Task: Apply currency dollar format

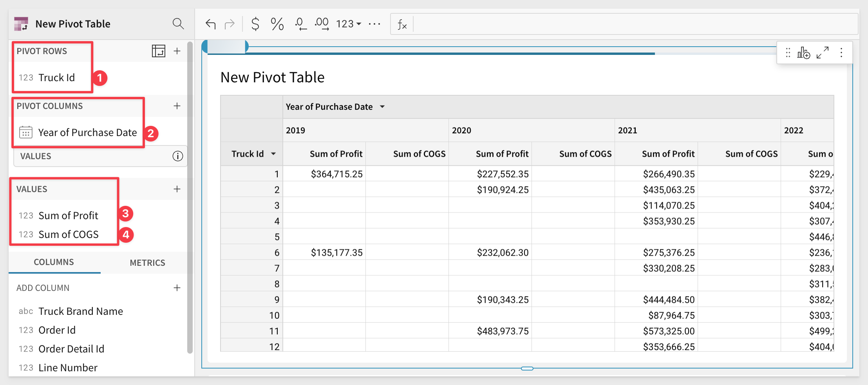Action: 255,24
